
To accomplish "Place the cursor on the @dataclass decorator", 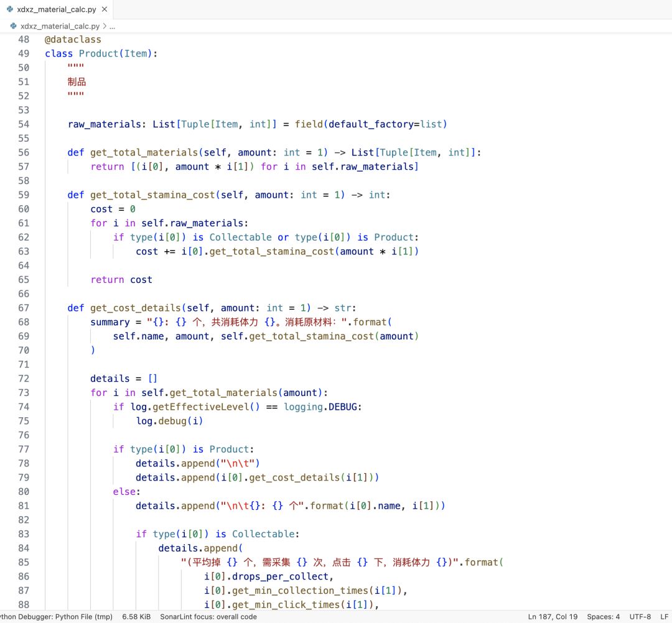I will point(73,39).
